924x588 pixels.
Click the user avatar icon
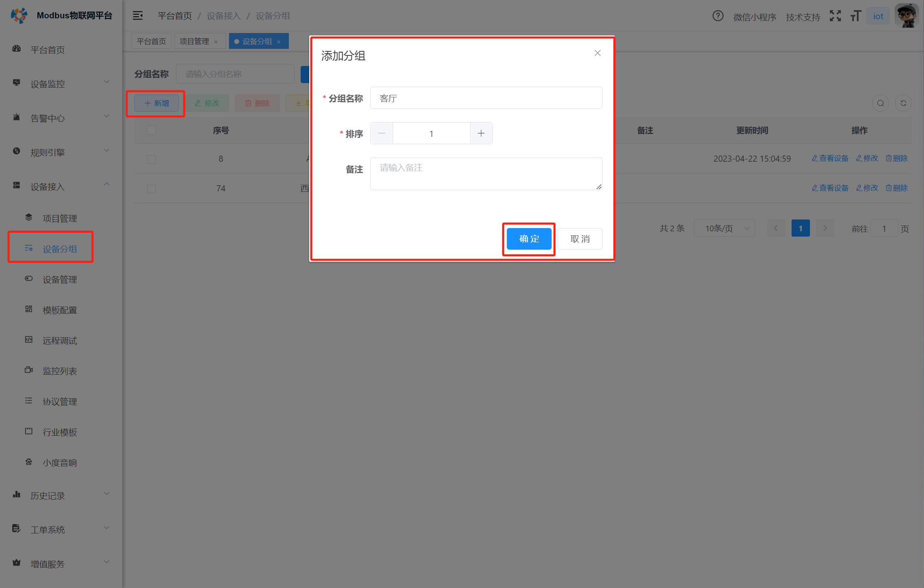(907, 16)
